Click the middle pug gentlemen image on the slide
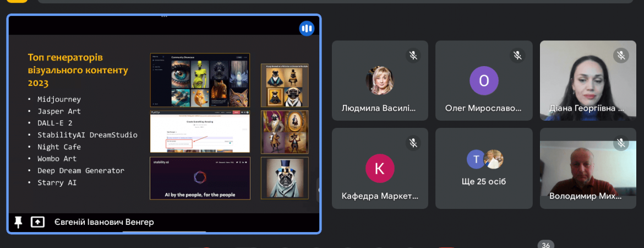The height and width of the screenshot is (248, 644). pos(285,132)
